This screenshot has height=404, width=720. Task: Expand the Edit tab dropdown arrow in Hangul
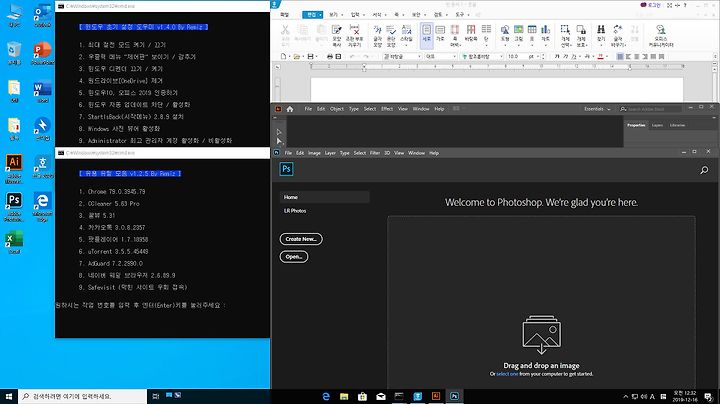click(321, 15)
